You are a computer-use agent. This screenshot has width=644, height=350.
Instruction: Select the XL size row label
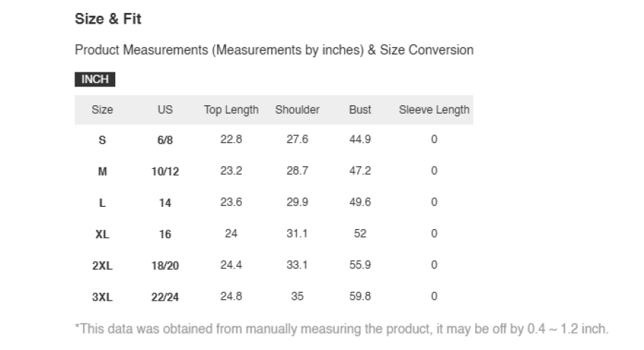[x=102, y=234]
